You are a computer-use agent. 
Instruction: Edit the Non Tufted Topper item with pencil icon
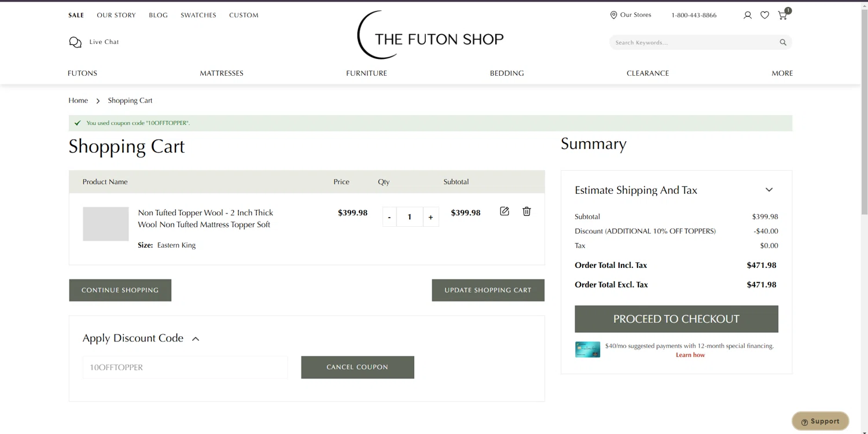point(505,211)
